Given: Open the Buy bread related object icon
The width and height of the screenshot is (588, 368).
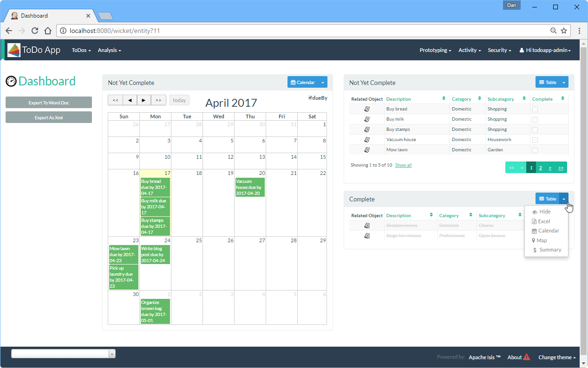Looking at the screenshot, I should click(x=367, y=109).
